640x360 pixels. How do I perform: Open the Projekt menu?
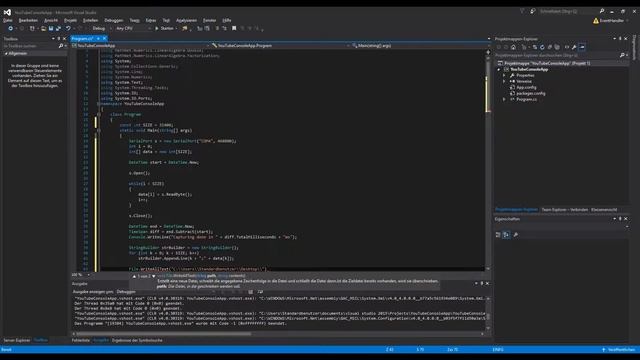(70, 20)
